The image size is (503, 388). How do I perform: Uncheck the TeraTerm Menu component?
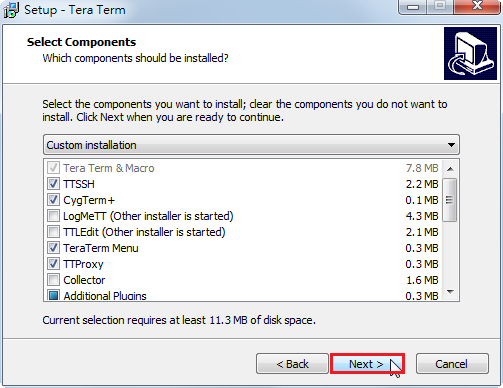click(53, 248)
